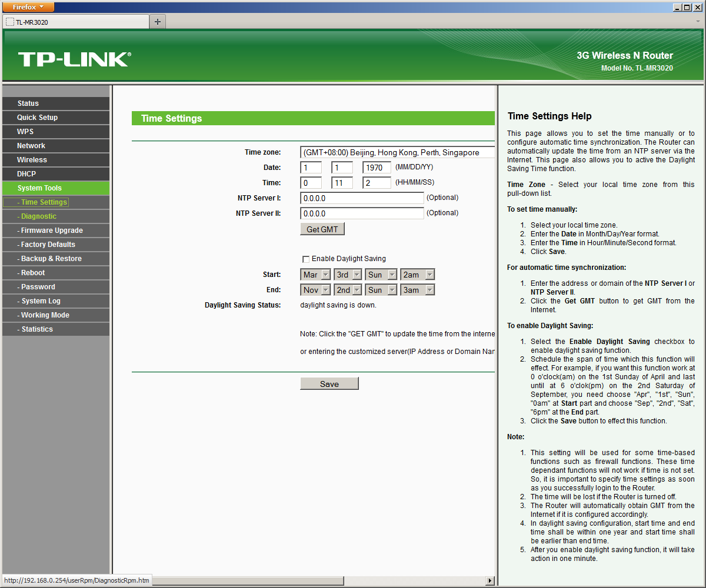The height and width of the screenshot is (588, 706).
Task: Open a new tab with plus button
Action: (158, 22)
